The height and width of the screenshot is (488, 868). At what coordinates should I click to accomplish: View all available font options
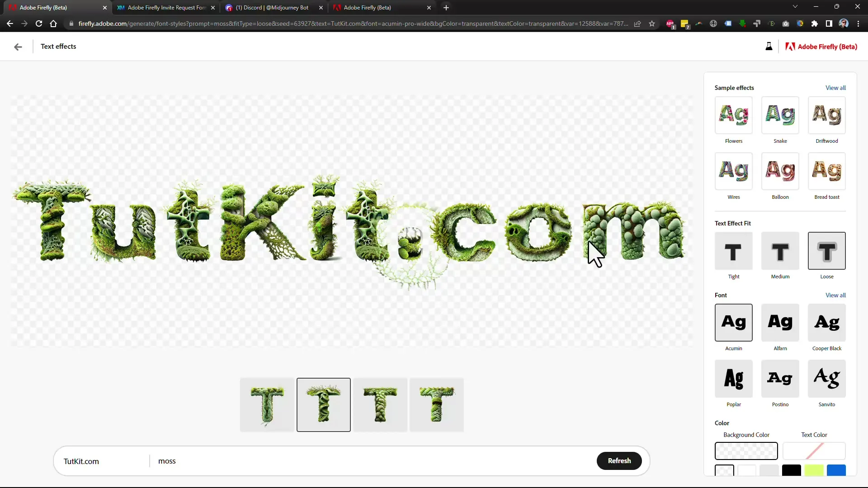point(836,294)
